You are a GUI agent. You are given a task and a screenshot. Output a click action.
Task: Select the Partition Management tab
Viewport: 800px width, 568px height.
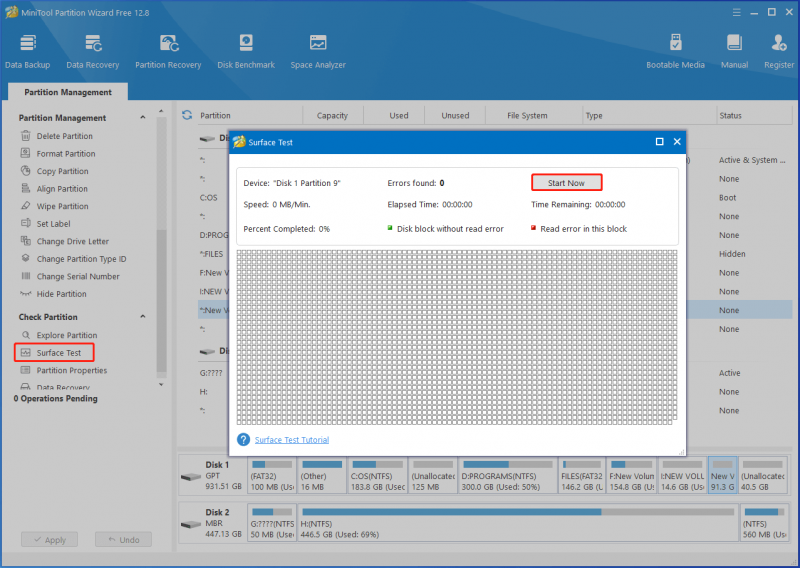click(x=68, y=92)
